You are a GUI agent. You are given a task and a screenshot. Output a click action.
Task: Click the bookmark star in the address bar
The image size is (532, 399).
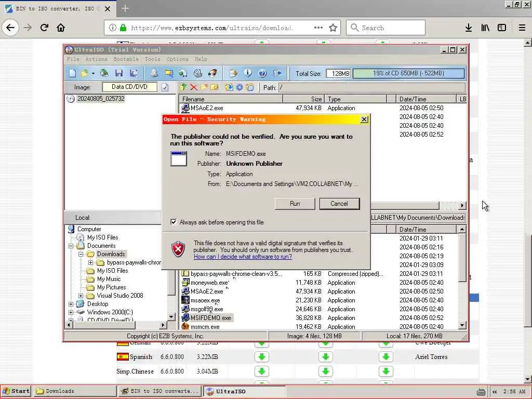333,28
